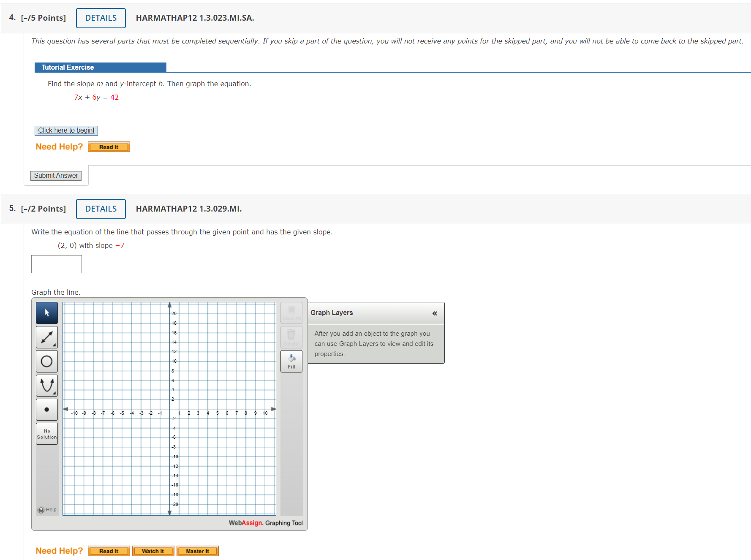
Task: Click the Master It help button
Action: 197,551
